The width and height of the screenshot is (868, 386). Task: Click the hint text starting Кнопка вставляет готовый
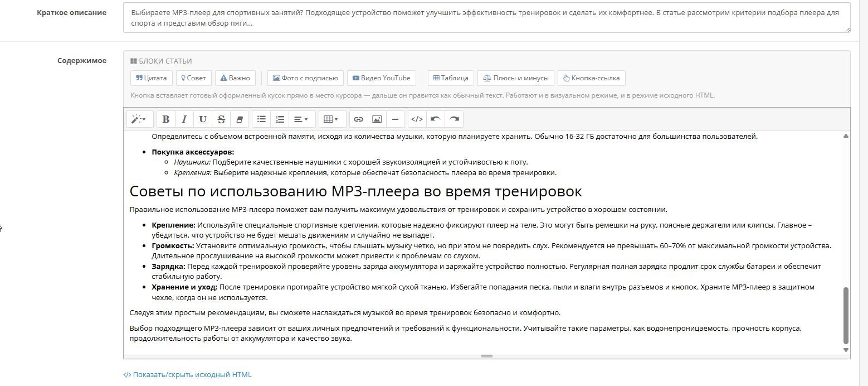click(422, 95)
